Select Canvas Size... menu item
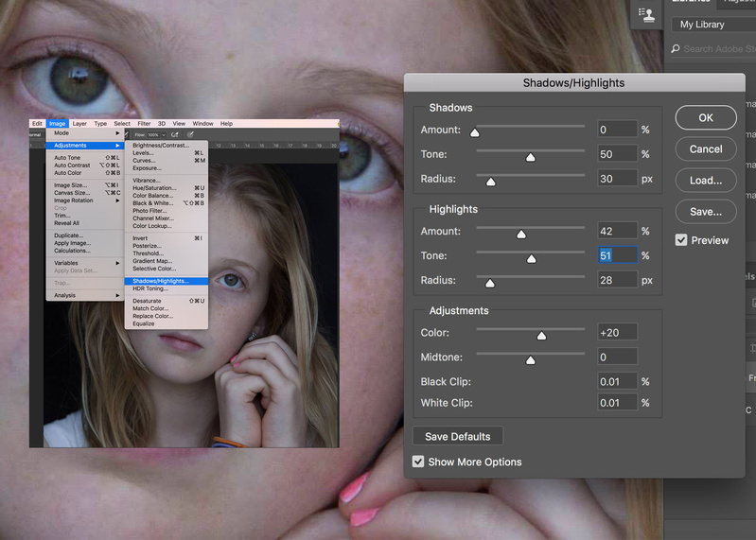This screenshot has width=756, height=540. pyautogui.click(x=86, y=193)
